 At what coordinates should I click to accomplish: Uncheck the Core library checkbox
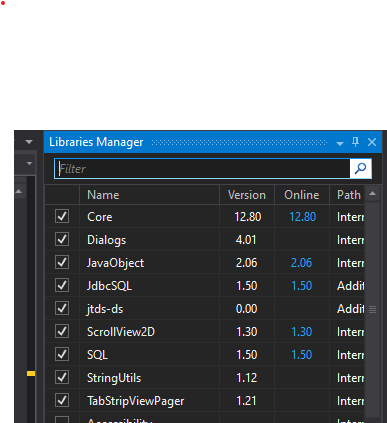[62, 216]
